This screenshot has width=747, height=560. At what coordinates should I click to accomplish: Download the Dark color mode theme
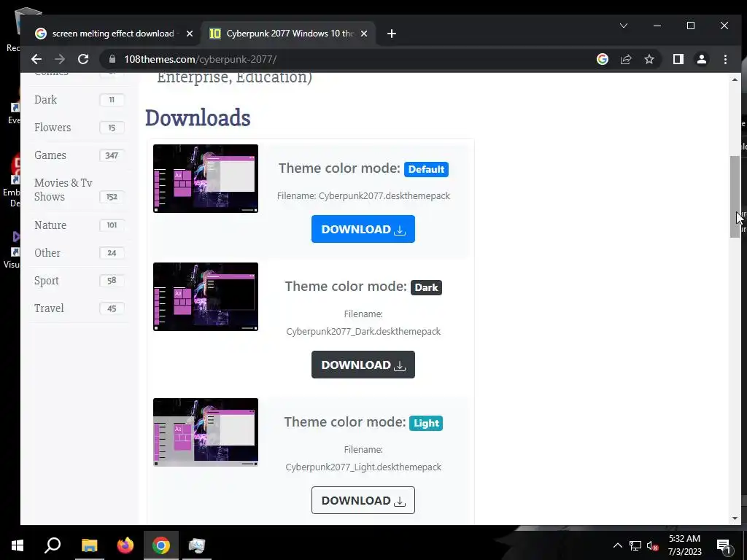(x=363, y=365)
